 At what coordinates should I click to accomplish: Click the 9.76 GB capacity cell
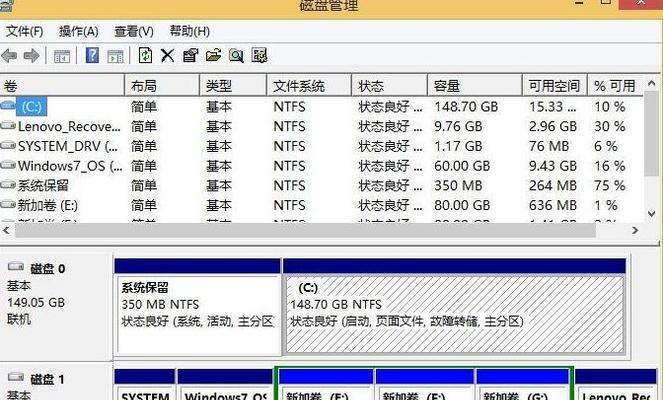click(x=458, y=126)
